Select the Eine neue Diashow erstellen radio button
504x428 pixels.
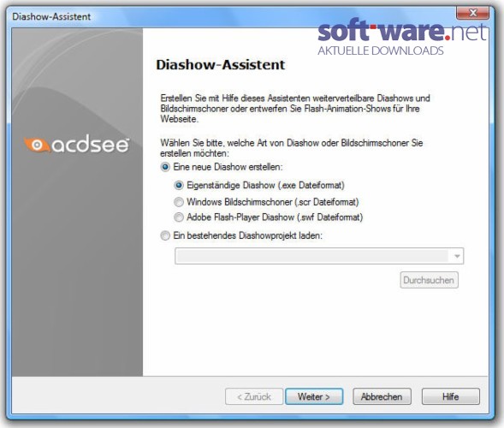pyautogui.click(x=165, y=167)
